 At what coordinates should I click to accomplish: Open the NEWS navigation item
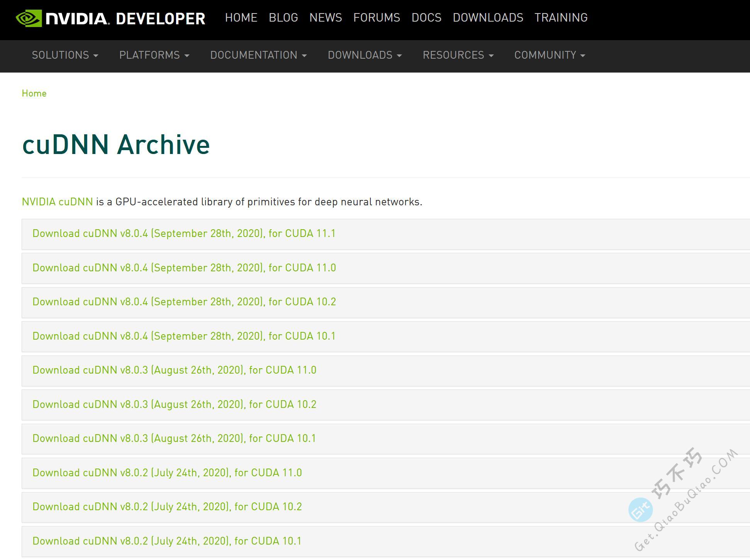click(326, 18)
